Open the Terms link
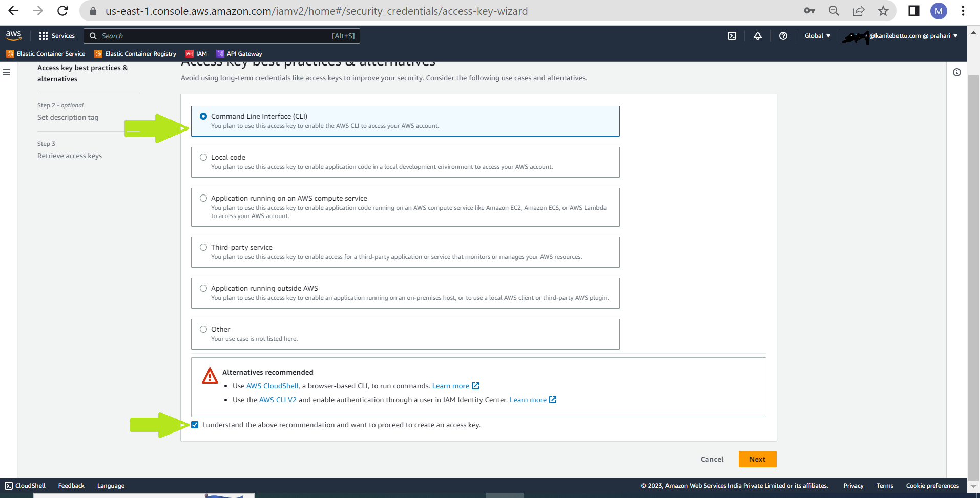This screenshot has height=498, width=980. coord(884,486)
